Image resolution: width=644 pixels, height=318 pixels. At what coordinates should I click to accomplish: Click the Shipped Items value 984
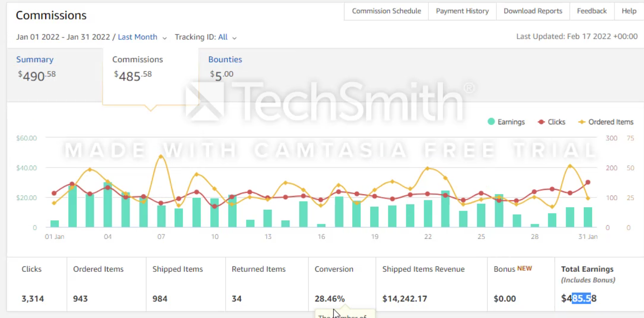pyautogui.click(x=160, y=299)
